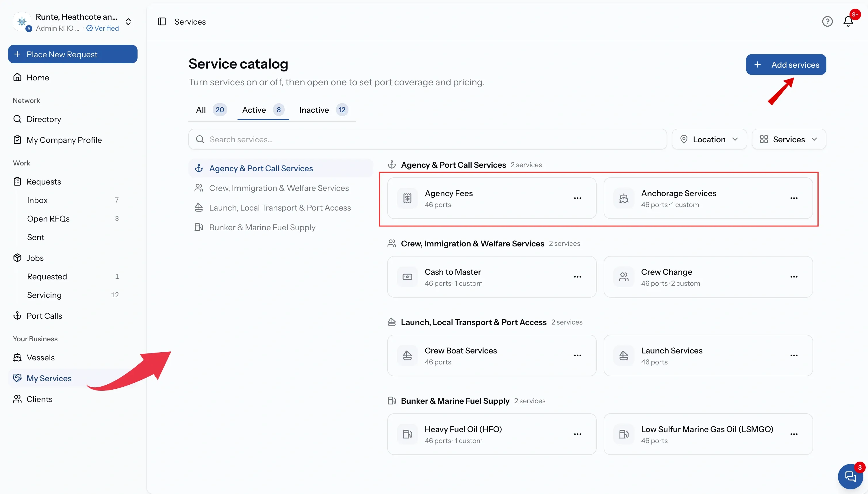Image resolution: width=868 pixels, height=494 pixels.
Task: Focus the Search services field
Action: pos(427,139)
